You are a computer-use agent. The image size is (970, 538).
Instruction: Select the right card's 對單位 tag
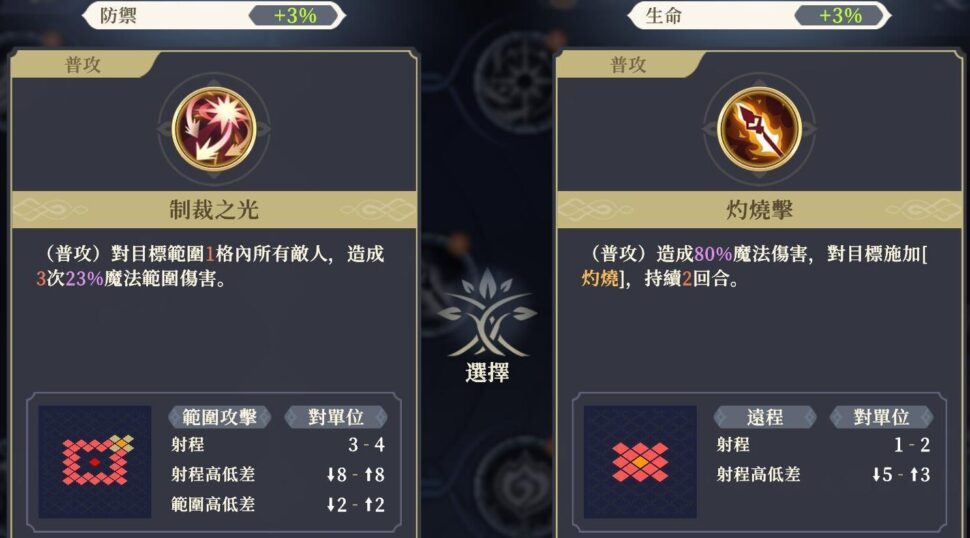click(882, 417)
